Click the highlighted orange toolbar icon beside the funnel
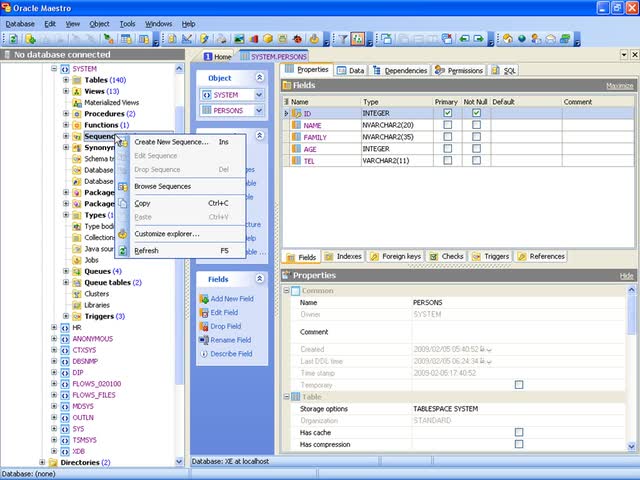Screen dimensions: 640x480 [x=358, y=39]
